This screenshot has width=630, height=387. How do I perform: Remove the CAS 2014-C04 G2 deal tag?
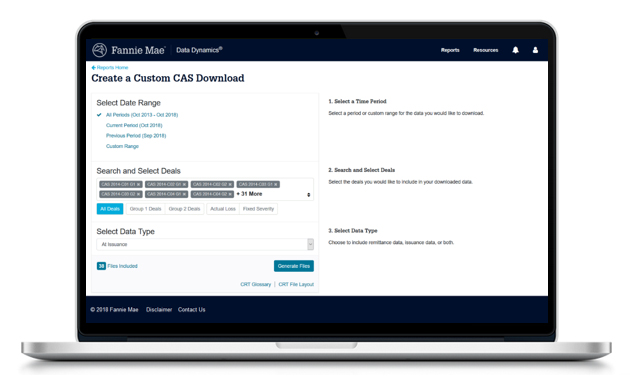[230, 194]
